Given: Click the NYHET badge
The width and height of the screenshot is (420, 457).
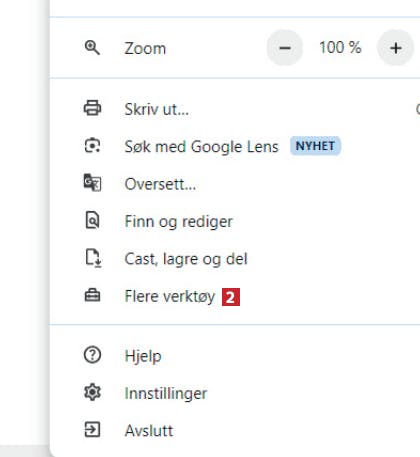Looking at the screenshot, I should point(315,146).
